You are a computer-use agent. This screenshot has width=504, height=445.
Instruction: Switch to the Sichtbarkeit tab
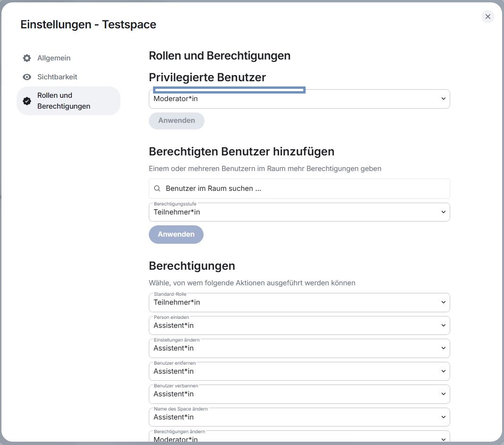click(x=68, y=77)
